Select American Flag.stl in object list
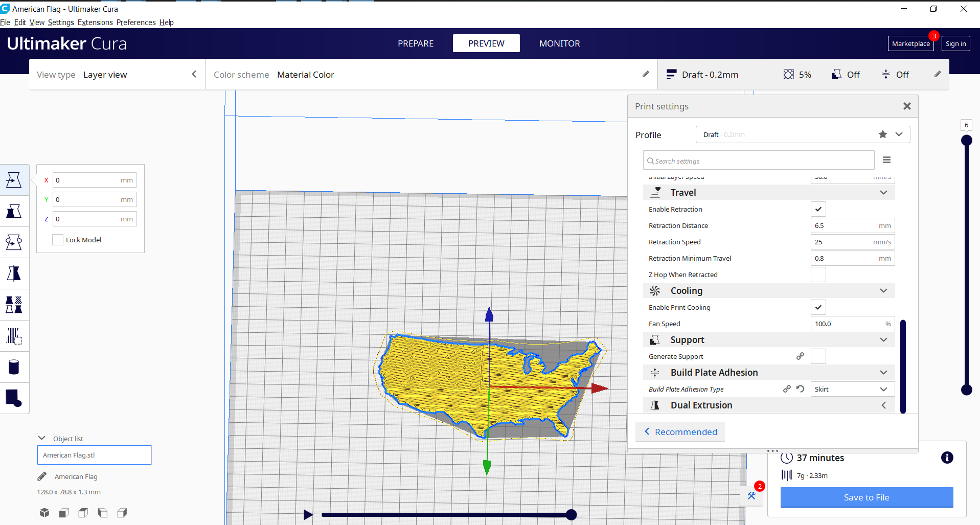 94,455
